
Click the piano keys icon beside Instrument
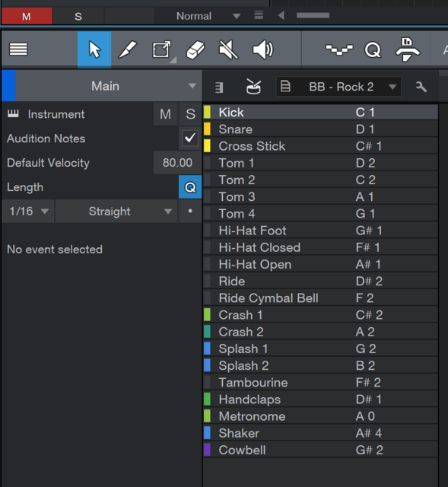coord(13,113)
